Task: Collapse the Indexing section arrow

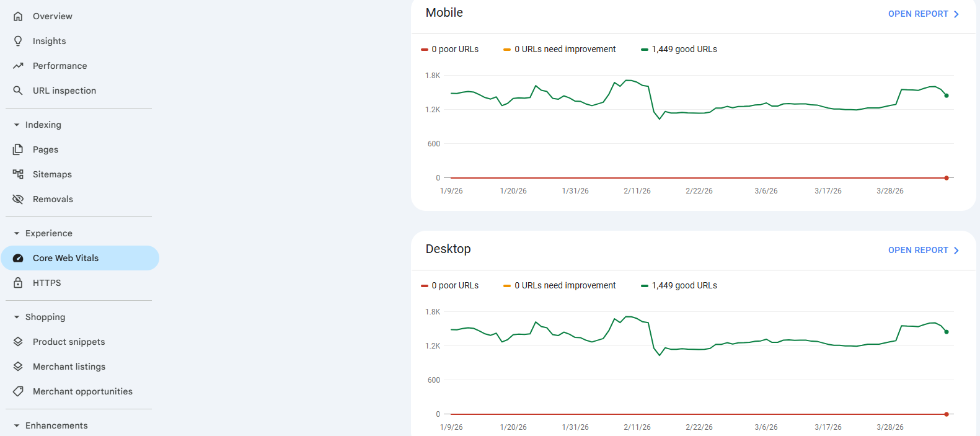Action: point(17,125)
